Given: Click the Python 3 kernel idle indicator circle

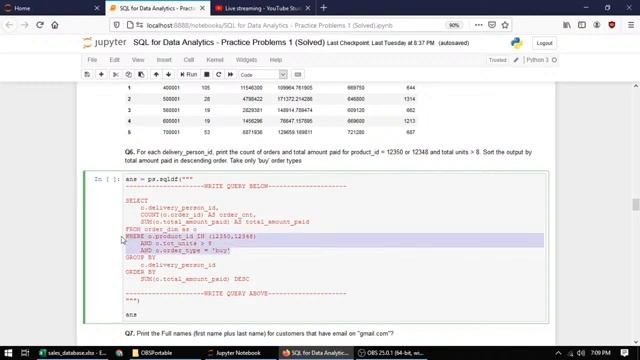Looking at the screenshot, I should pos(554,60).
